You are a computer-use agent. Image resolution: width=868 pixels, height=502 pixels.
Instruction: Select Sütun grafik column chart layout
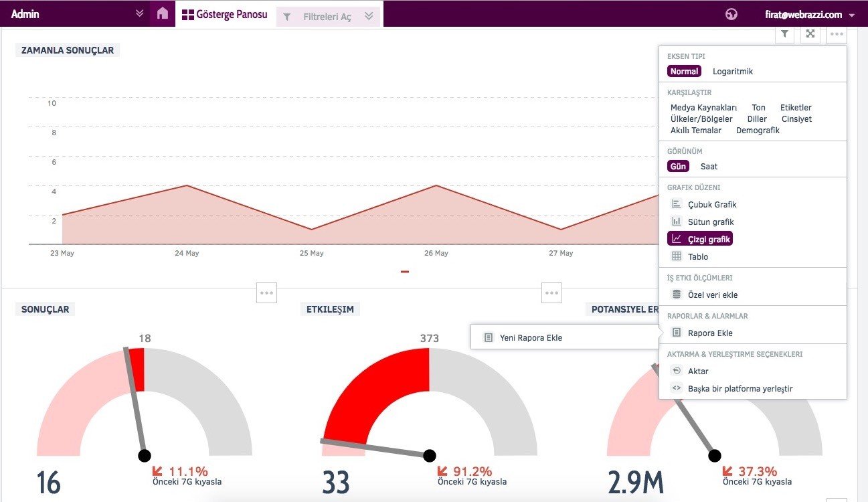point(711,222)
